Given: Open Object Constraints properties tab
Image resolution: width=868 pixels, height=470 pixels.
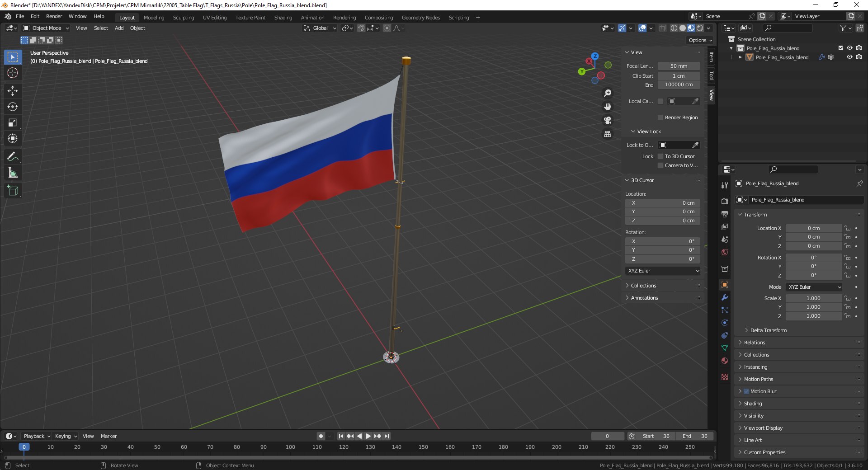Looking at the screenshot, I should click(725, 335).
